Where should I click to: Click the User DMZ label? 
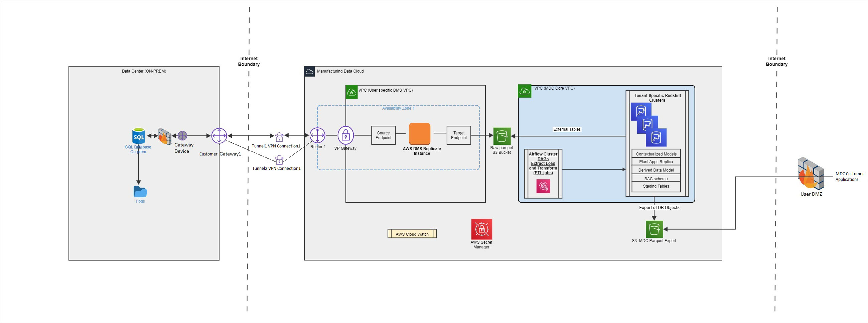coord(812,194)
